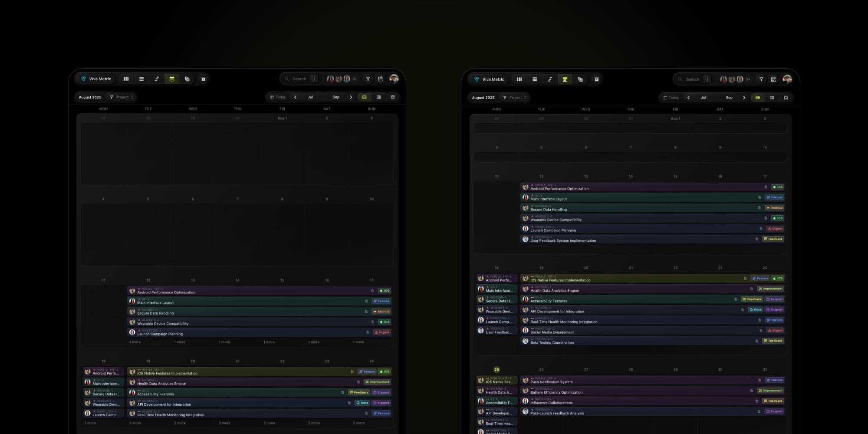Screen dimensions: 868x434
Task: Select the Jul month label
Action: tap(310, 97)
